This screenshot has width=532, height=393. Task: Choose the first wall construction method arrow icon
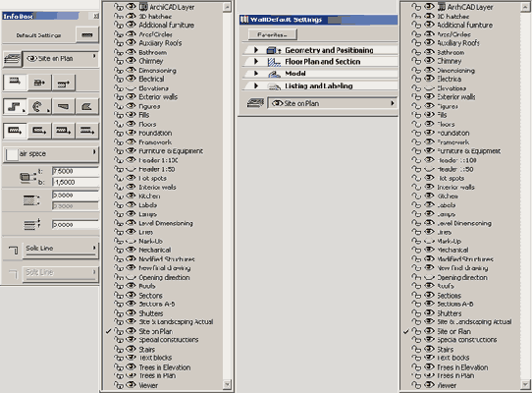point(15,131)
